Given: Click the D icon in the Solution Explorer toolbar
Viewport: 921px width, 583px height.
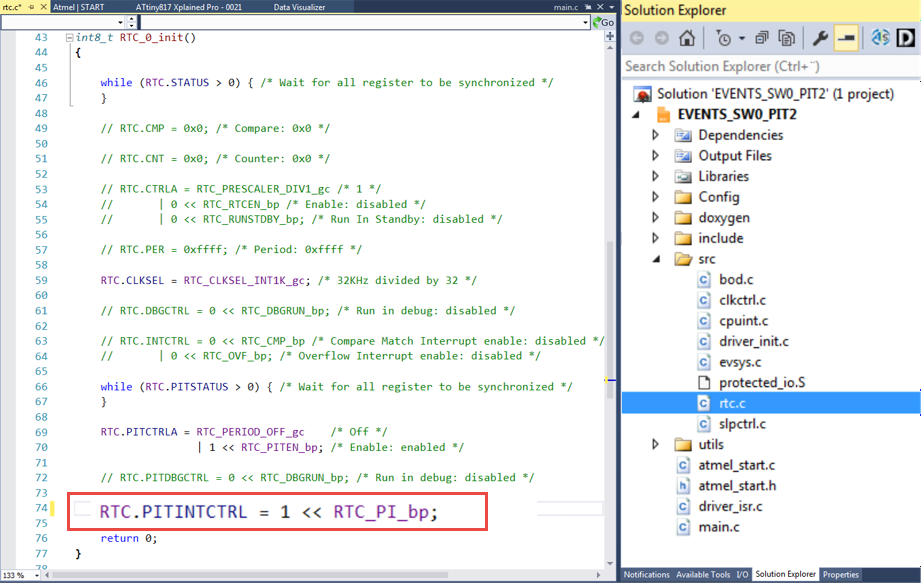Looking at the screenshot, I should click(906, 38).
